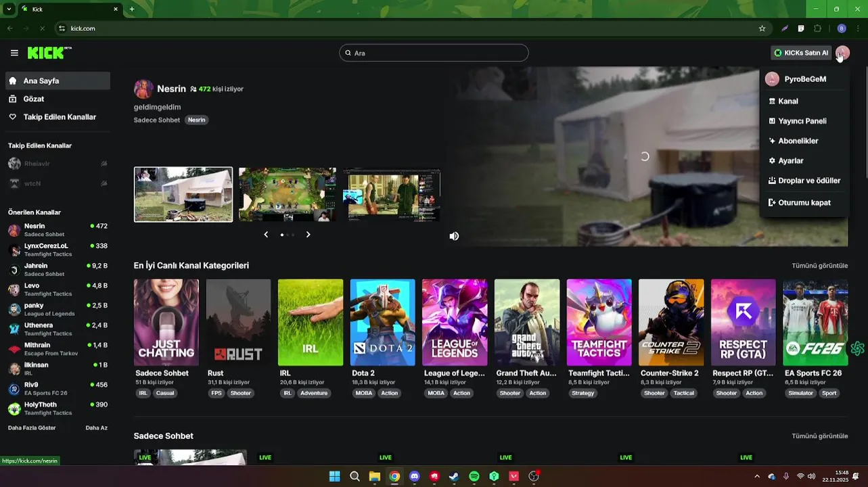868x487 pixels.
Task: Click the Nesrin tag under the stream title
Action: [x=196, y=120]
